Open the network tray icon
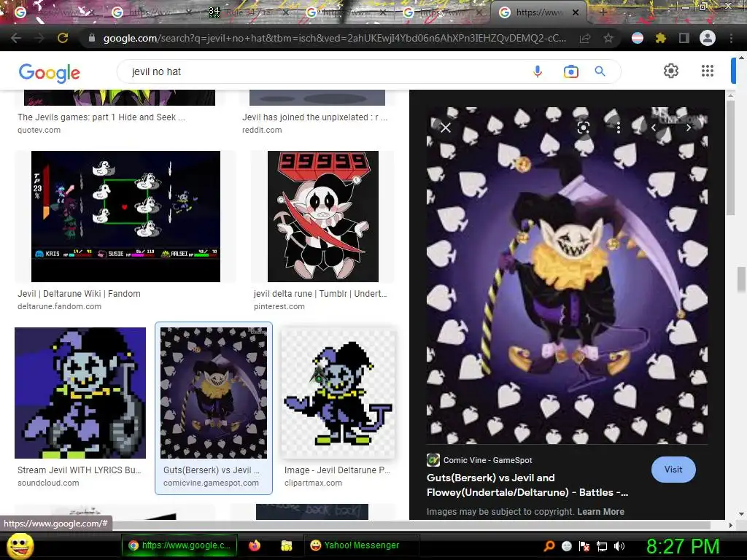Image resolution: width=747 pixels, height=560 pixels. (x=602, y=546)
